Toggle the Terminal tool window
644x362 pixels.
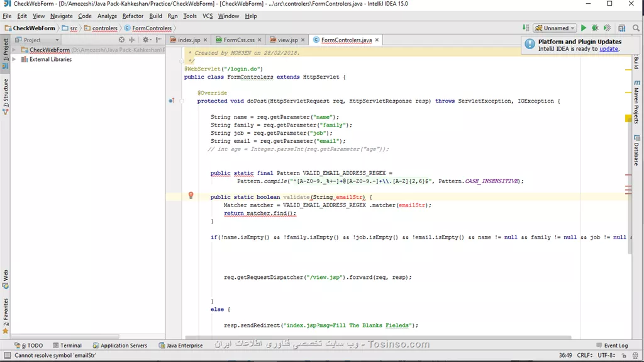67,345
